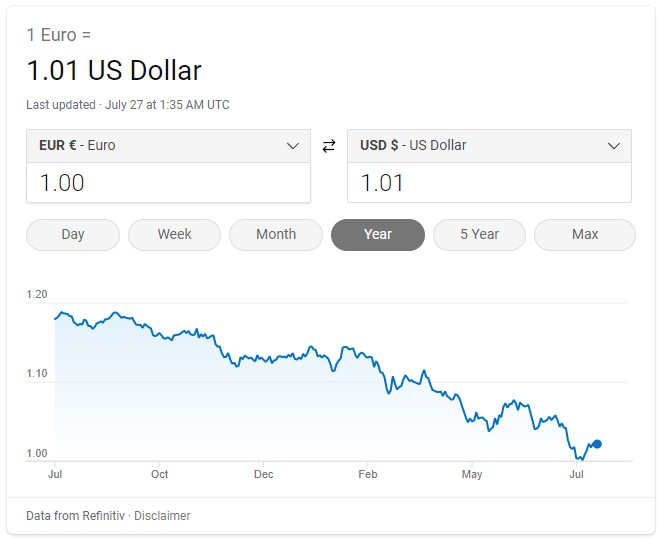The width and height of the screenshot is (663, 538).
Task: Click the 1.01 US Dollar result heading
Action: tap(114, 71)
